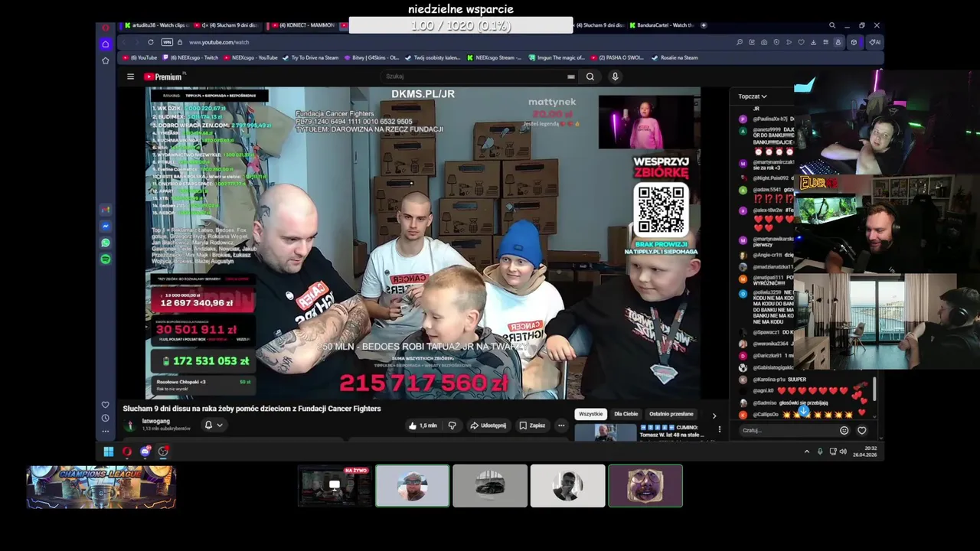The image size is (980, 551).
Task: Switch to artuditu38 Watch clips tab
Action: (x=157, y=25)
